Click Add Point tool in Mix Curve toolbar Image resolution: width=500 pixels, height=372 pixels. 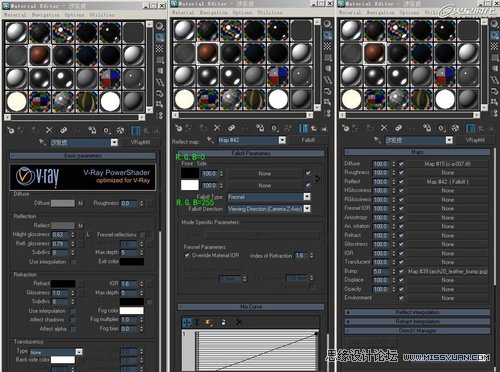click(208, 322)
